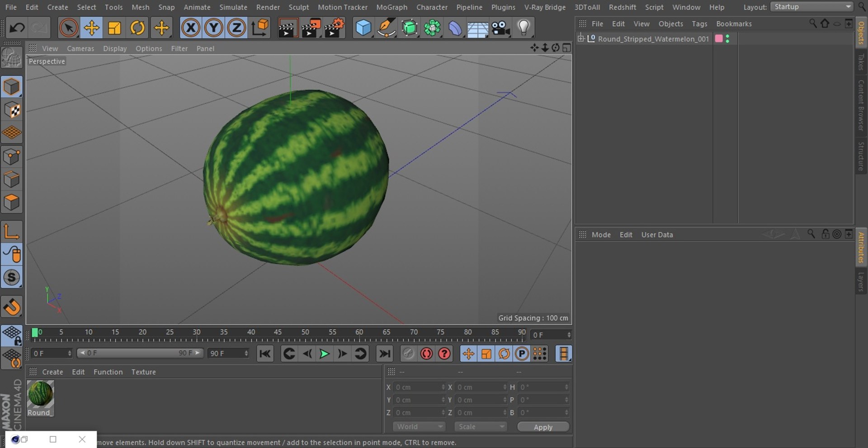Click position X coordinate field
868x448 pixels.
pos(420,387)
